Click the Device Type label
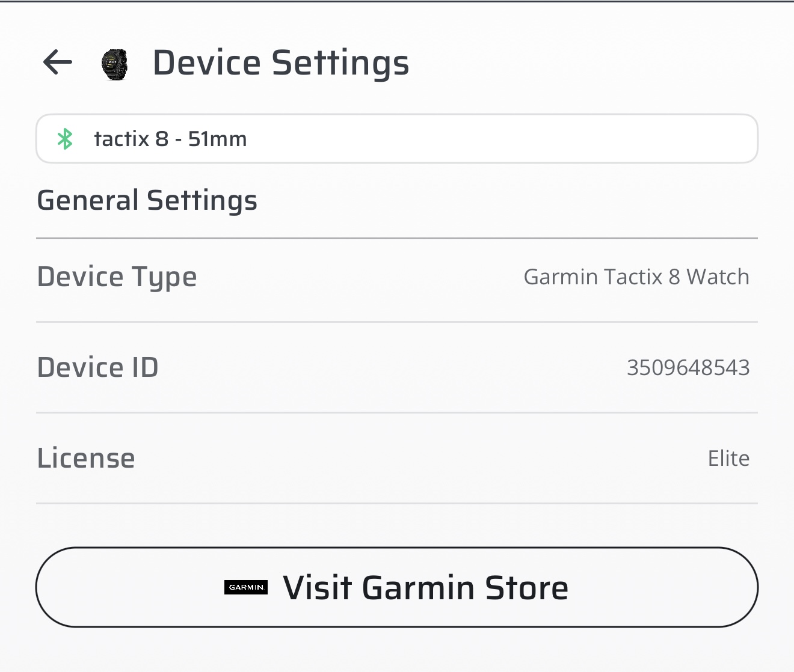This screenshot has height=672, width=794. pos(117,277)
